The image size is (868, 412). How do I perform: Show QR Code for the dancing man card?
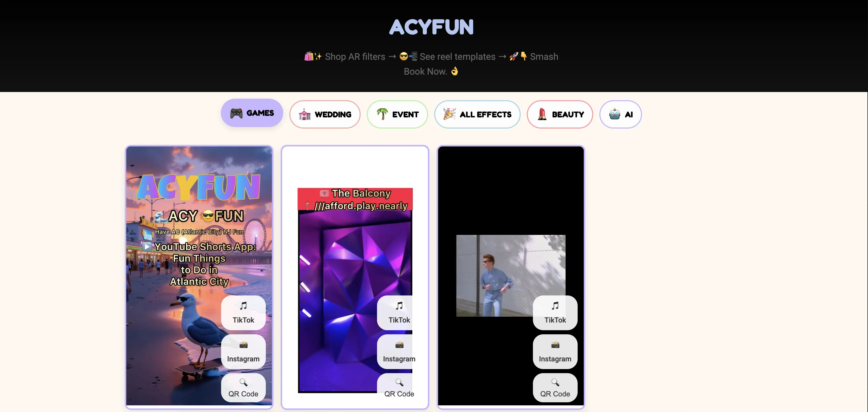(555, 388)
